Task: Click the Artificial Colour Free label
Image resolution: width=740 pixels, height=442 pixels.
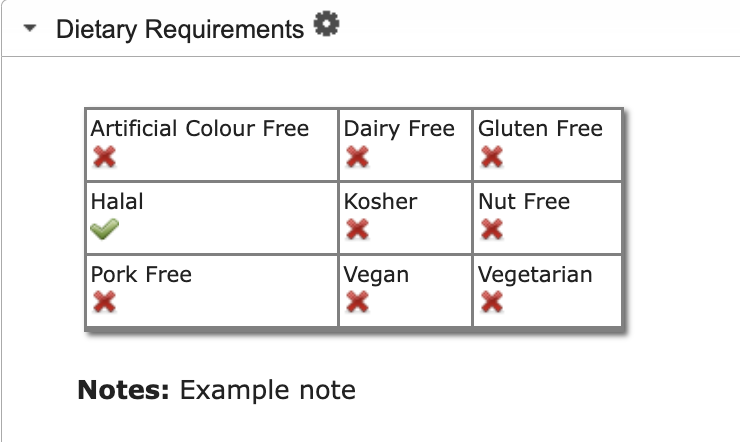Action: tap(200, 128)
